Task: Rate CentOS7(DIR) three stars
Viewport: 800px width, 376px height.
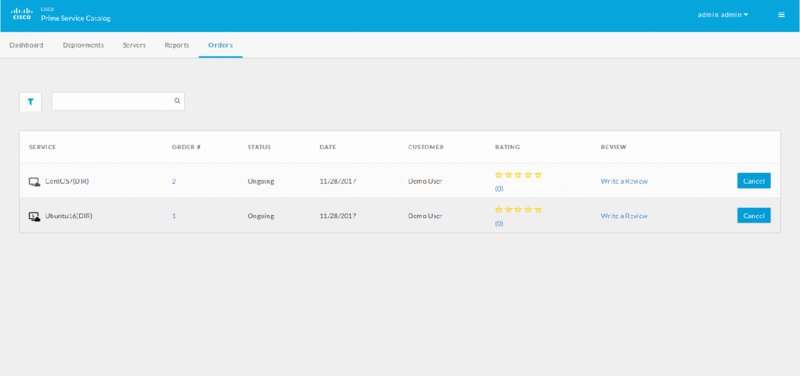Action: [518, 174]
